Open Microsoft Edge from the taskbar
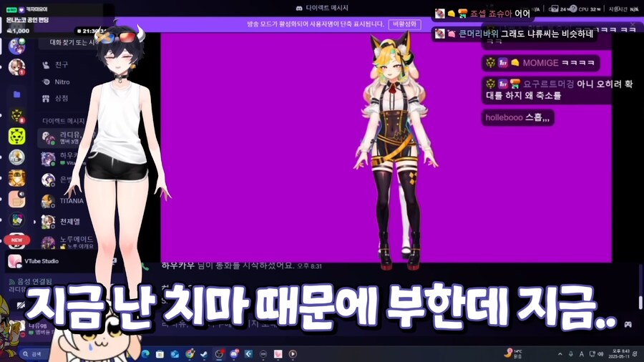Viewport: 644px width, 362px height. (145, 354)
